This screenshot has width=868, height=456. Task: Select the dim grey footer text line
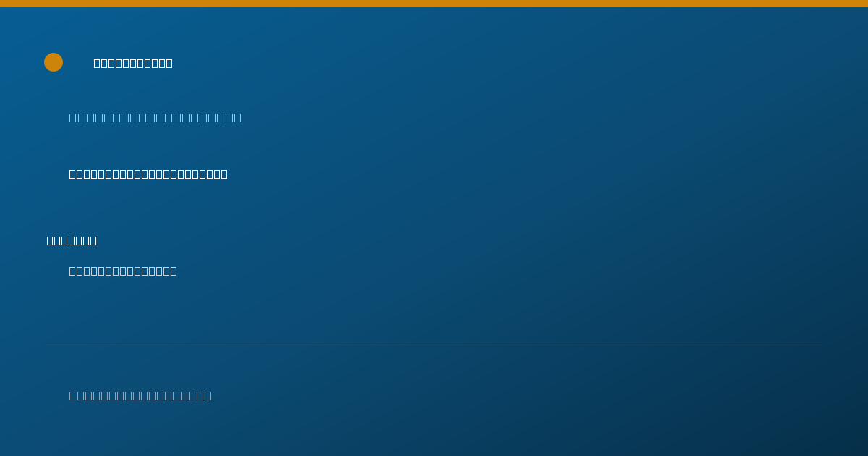(140, 395)
